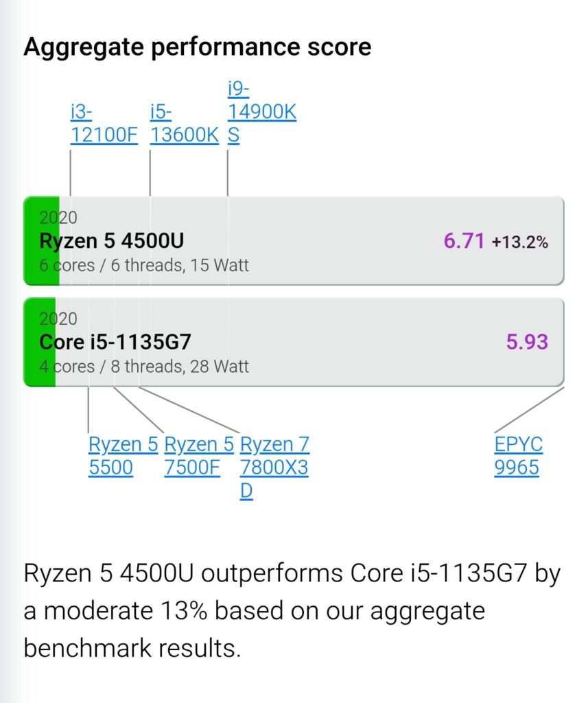Open the Ryzen 5 5500 link
The width and height of the screenshot is (588, 703).
coord(124,456)
